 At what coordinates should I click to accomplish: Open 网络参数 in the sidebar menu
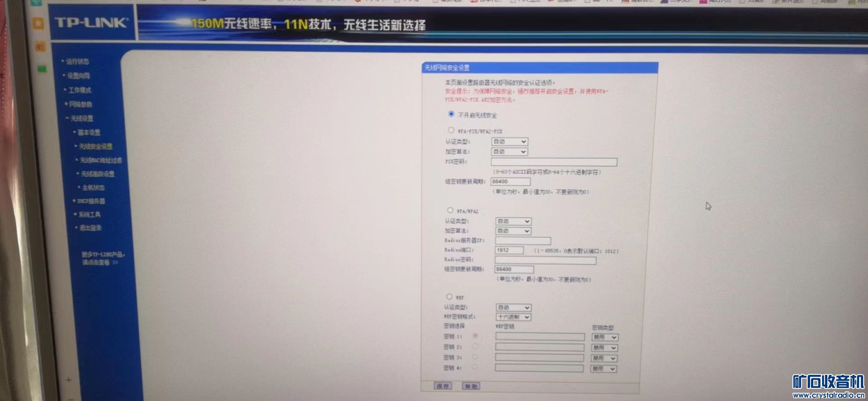click(x=81, y=104)
